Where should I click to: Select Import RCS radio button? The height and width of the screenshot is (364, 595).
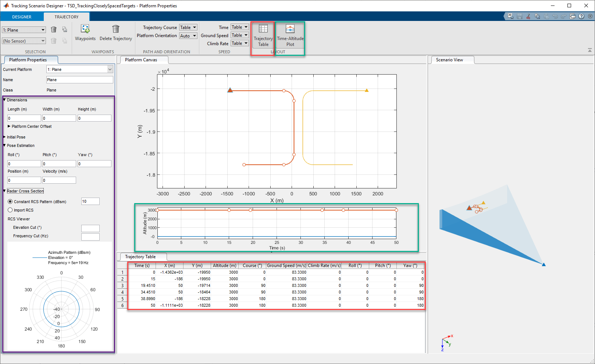(10, 210)
